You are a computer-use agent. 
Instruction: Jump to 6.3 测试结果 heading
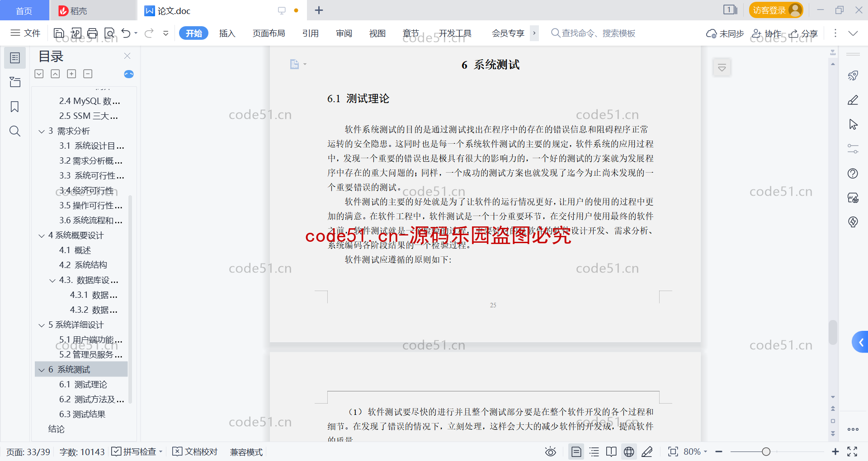82,414
